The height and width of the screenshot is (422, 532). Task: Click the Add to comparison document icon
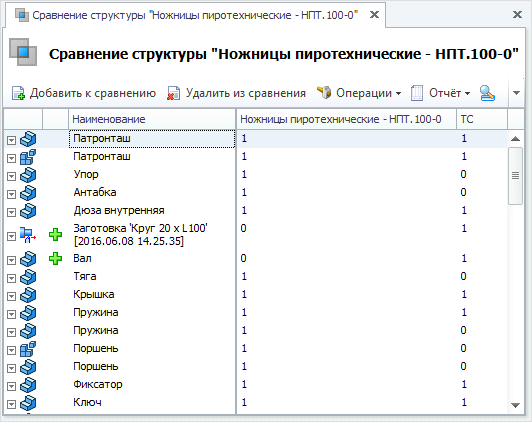click(x=18, y=93)
